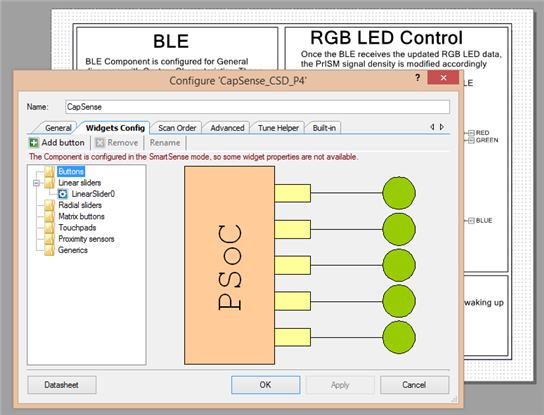Open the Datasheet

62,385
